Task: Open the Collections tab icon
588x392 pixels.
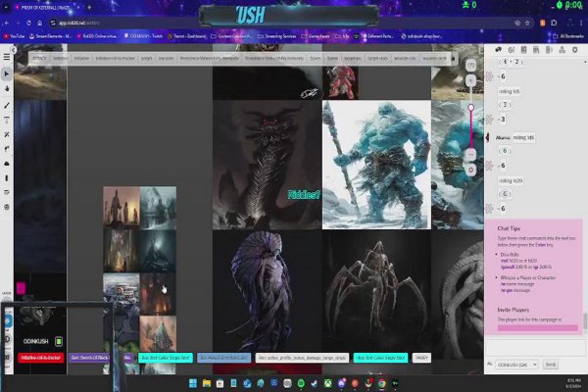Action: click(x=562, y=50)
